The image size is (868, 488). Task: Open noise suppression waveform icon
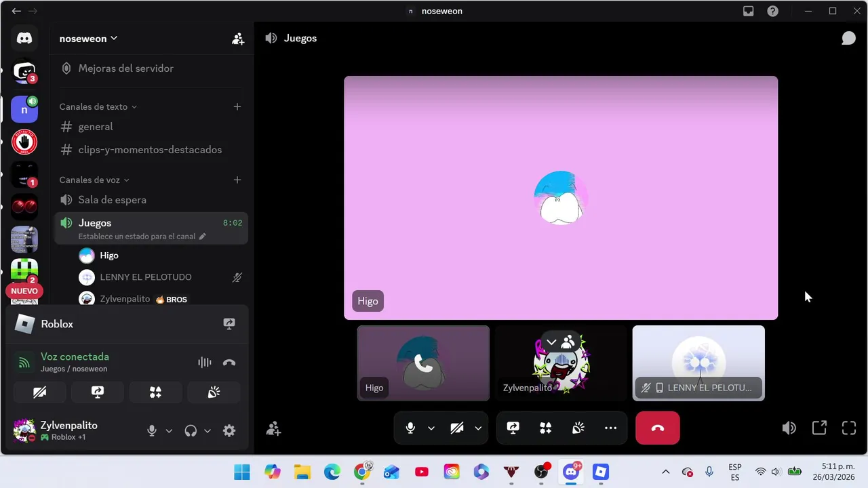point(204,363)
